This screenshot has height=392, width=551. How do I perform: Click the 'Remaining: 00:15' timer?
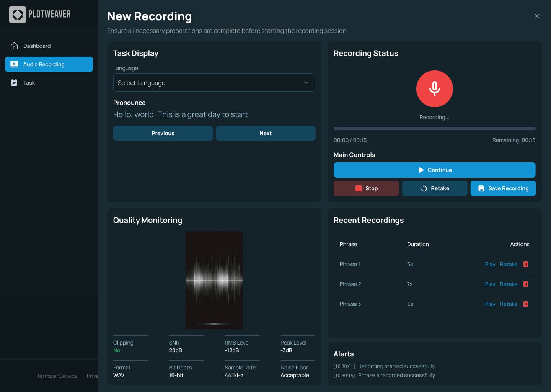[x=514, y=140]
